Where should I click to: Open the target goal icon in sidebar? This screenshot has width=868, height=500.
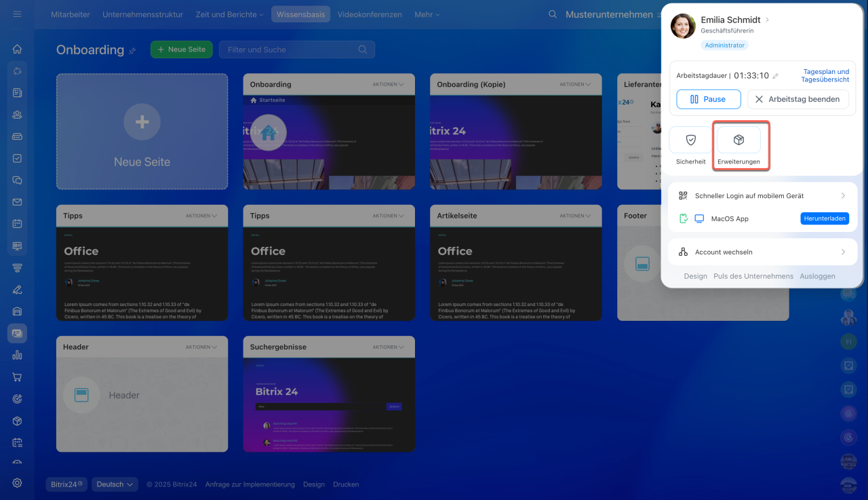pos(17,399)
